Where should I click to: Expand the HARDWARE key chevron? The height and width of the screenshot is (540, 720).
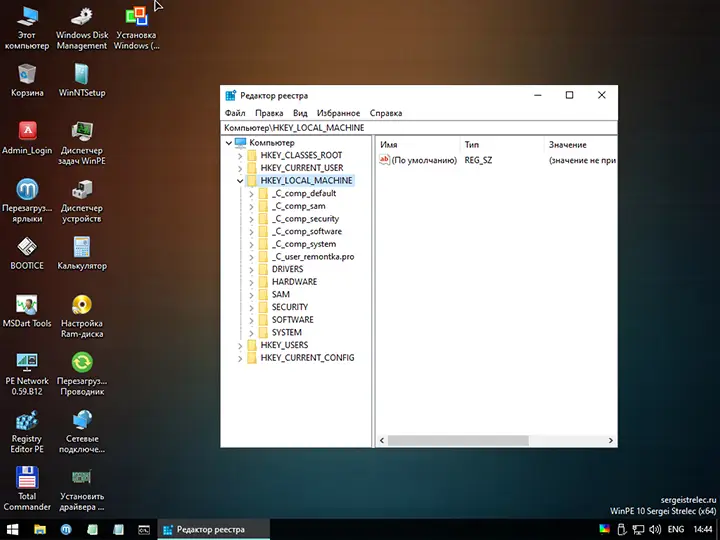tap(251, 282)
